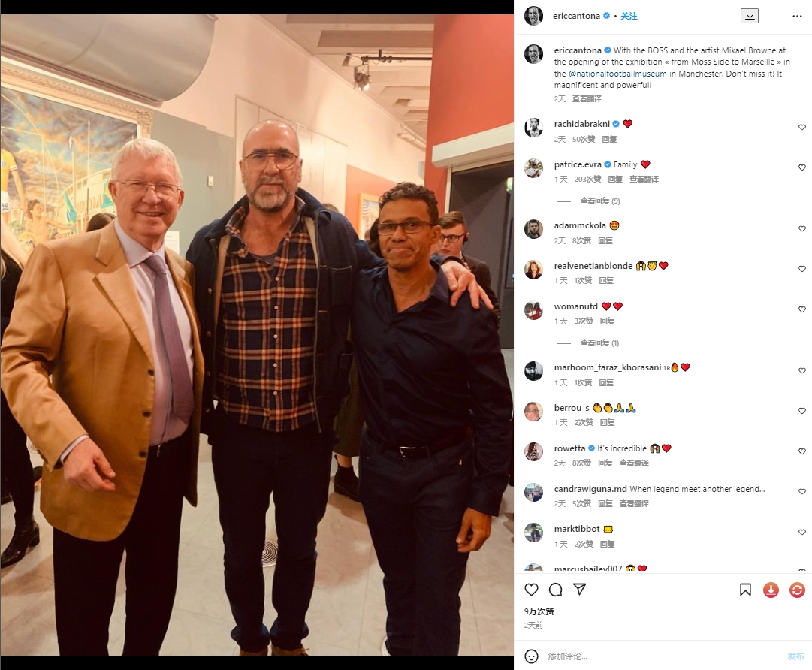This screenshot has height=670, width=812.
Task: Click the red refresh circular icon
Action: tap(797, 590)
